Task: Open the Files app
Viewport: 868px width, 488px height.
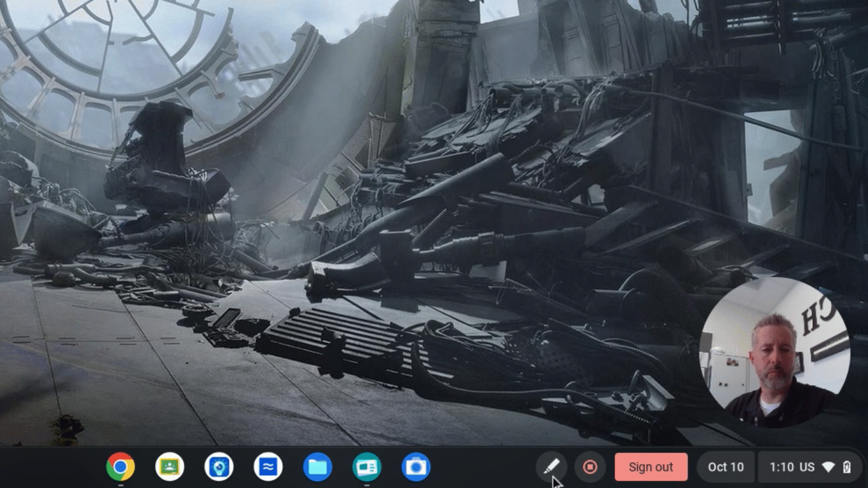Action: click(x=318, y=467)
